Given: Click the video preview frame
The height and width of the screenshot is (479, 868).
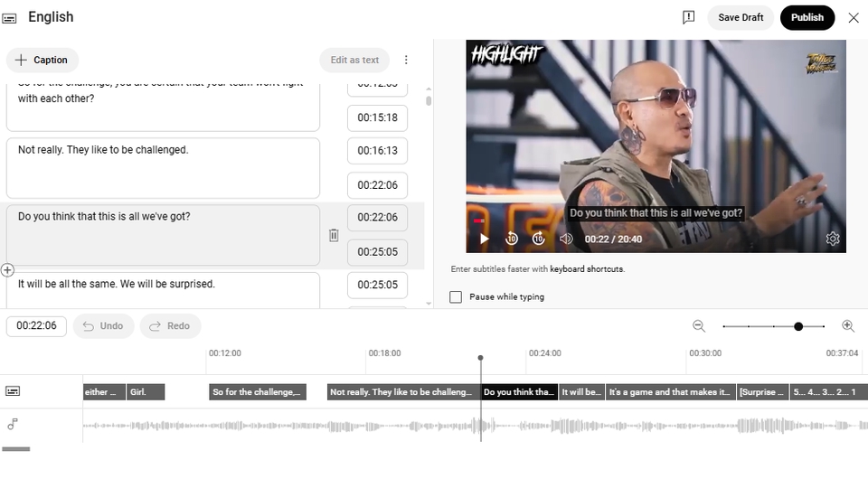Looking at the screenshot, I should 656,146.
